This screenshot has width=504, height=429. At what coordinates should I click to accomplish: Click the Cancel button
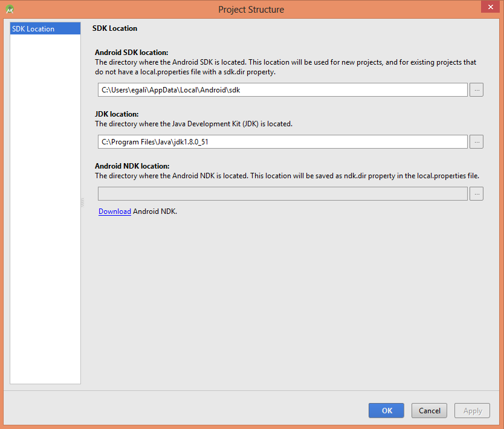pyautogui.click(x=429, y=410)
